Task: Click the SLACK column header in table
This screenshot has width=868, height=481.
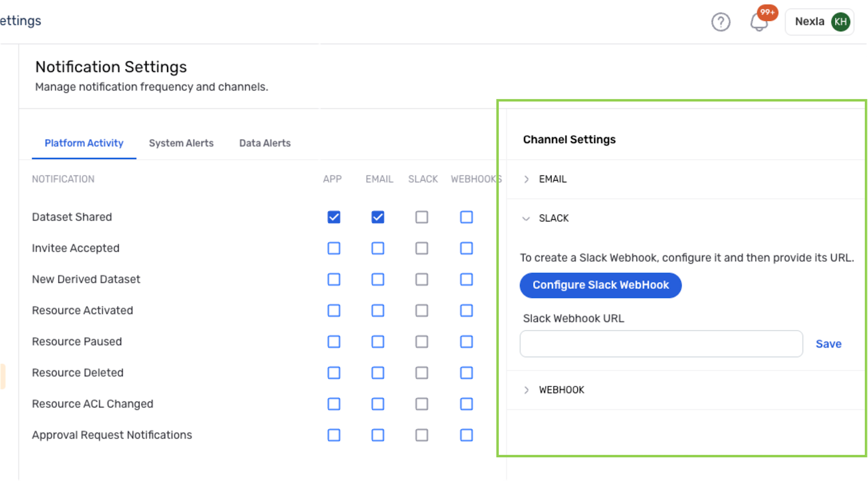Action: coord(423,179)
